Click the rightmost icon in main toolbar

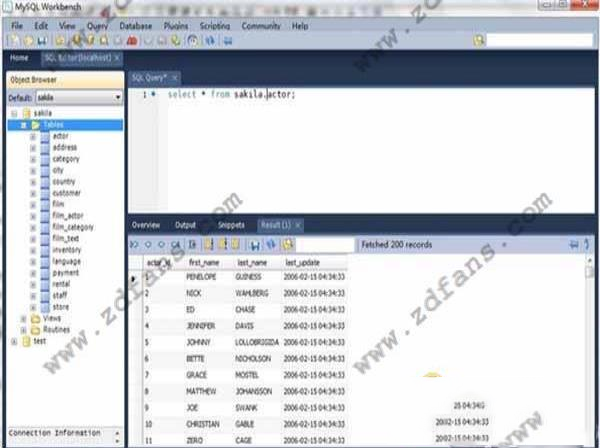[x=228, y=40]
